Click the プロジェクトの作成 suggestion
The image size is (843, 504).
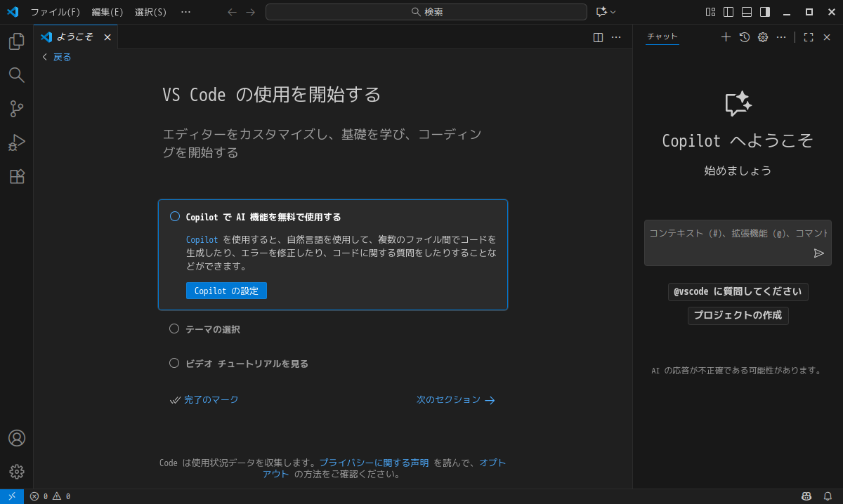pos(738,315)
